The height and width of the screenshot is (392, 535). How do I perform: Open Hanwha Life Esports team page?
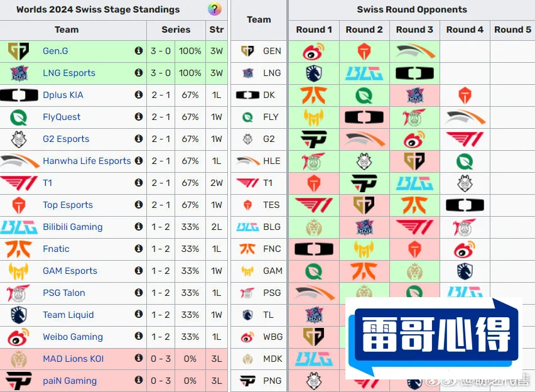pos(87,161)
